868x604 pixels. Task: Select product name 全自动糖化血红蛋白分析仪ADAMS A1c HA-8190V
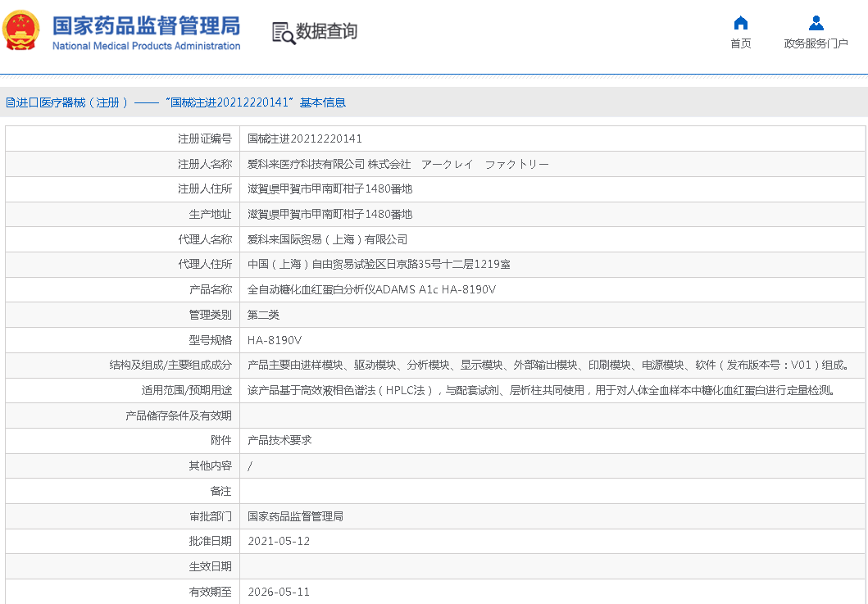(x=371, y=289)
